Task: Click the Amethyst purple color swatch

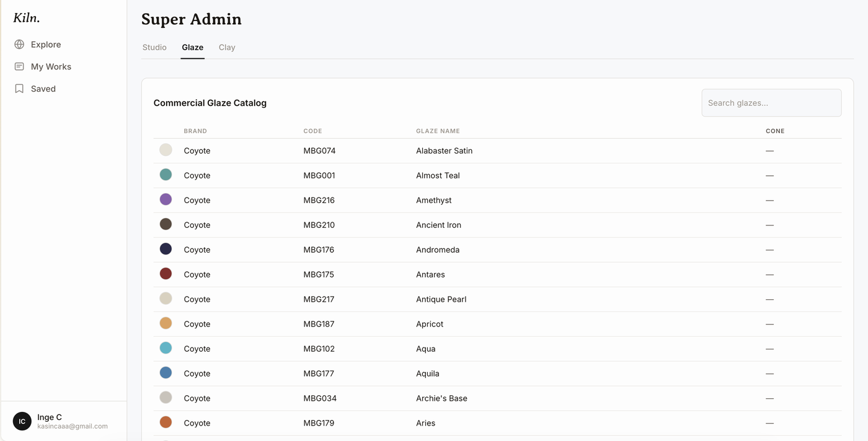Action: coord(166,199)
